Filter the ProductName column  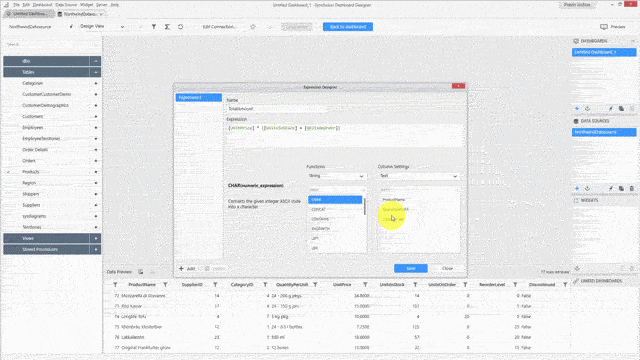coord(165,285)
